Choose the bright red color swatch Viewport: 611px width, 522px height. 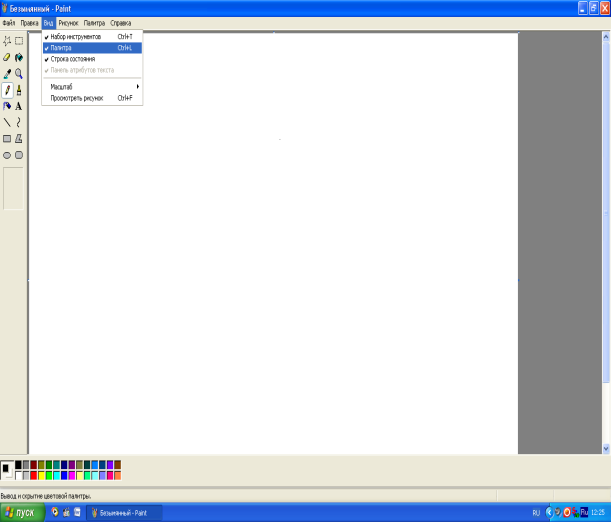click(34, 475)
